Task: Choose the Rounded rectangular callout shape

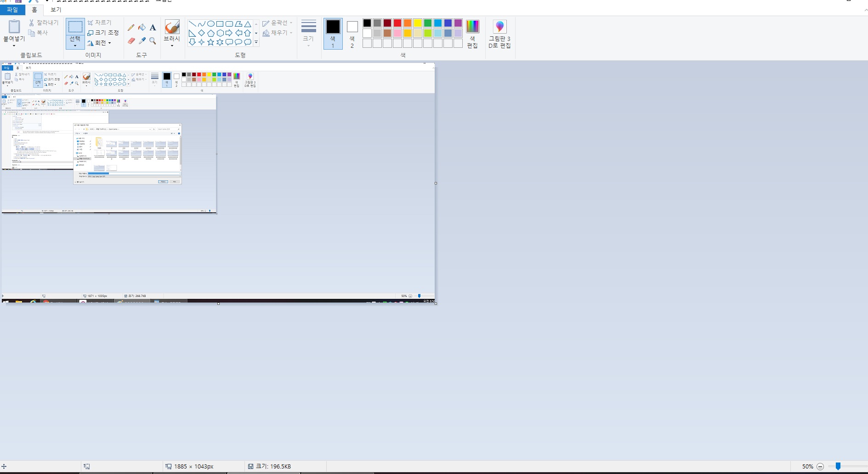Action: [x=229, y=42]
